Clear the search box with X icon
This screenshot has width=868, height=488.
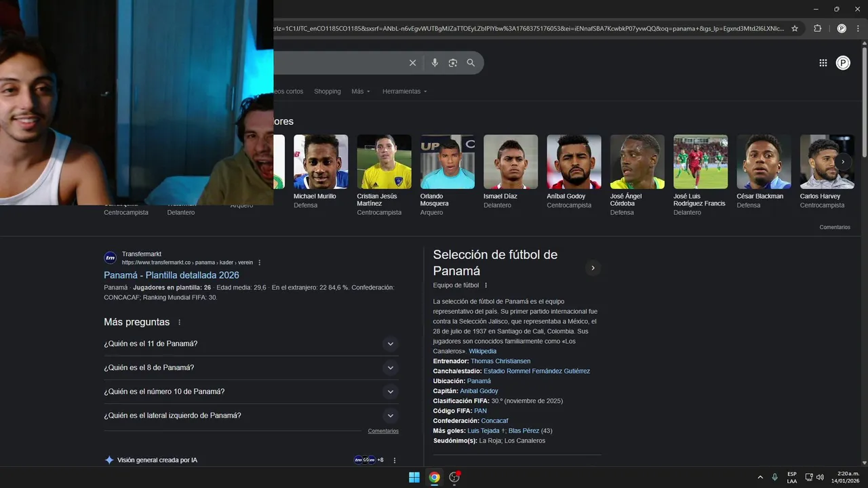[412, 63]
